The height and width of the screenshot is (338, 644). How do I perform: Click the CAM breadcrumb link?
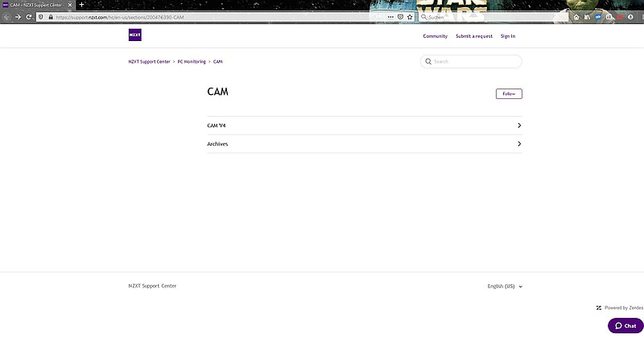pyautogui.click(x=217, y=62)
